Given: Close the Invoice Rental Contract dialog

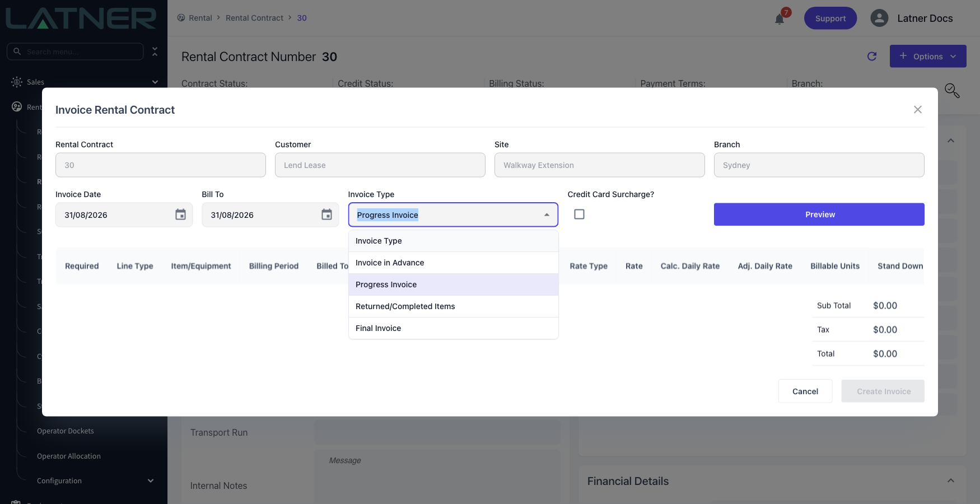Looking at the screenshot, I should (x=917, y=109).
